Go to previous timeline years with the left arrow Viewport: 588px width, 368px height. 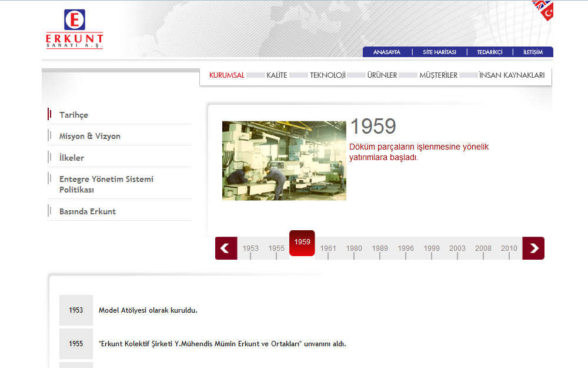pos(226,248)
